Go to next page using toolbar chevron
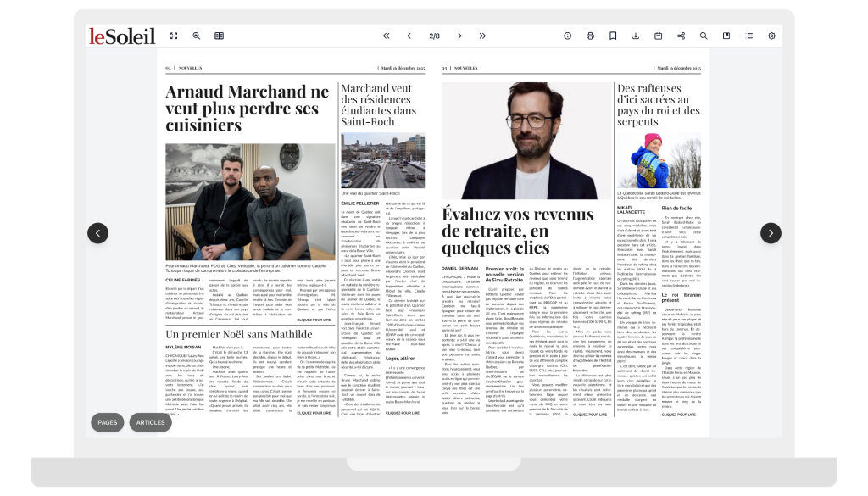Screen dimensions: 868x496 pyautogui.click(x=460, y=36)
